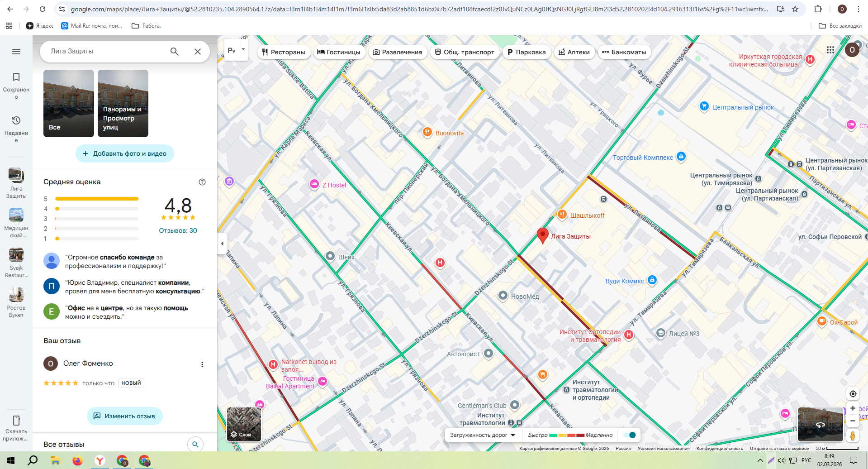Click the my location target icon
The image size is (868, 469).
tap(853, 394)
